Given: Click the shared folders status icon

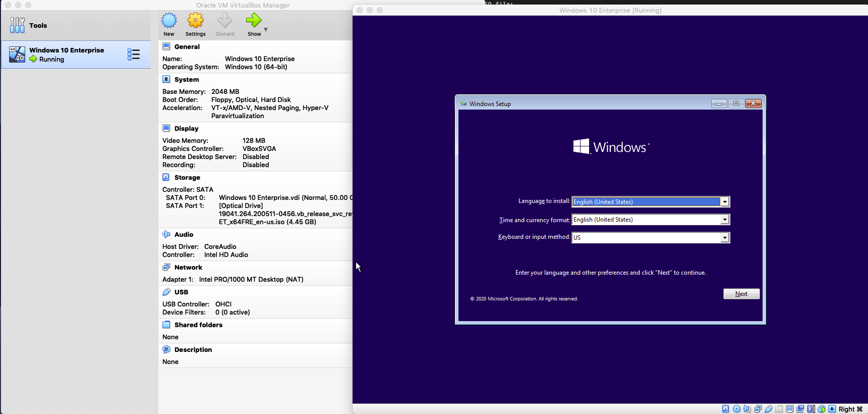Looking at the screenshot, I should click(779, 409).
